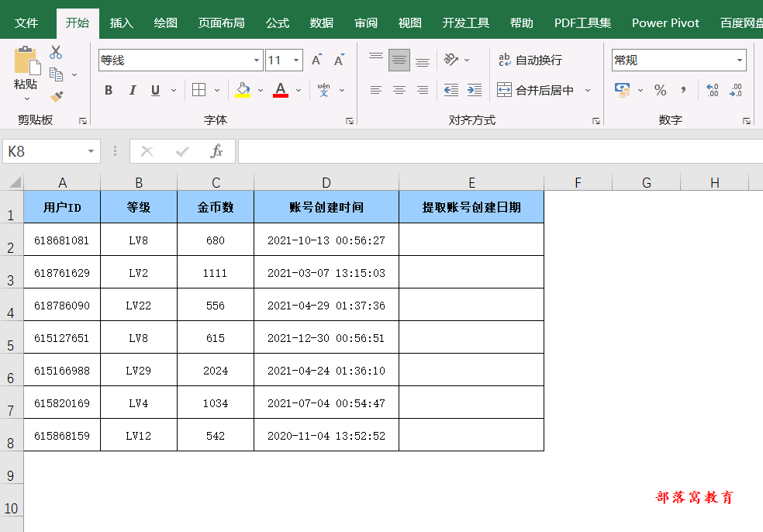
Task: Apply comma style format
Action: coord(684,90)
